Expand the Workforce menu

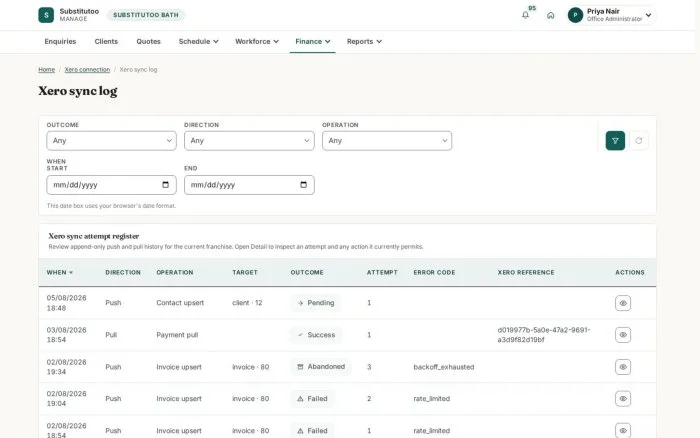(x=257, y=42)
